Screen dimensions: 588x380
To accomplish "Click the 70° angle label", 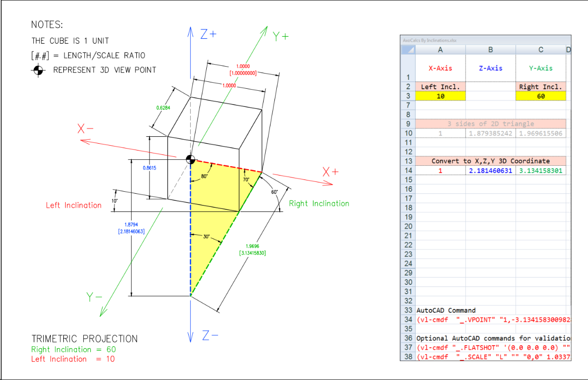I will pyautogui.click(x=247, y=180).
